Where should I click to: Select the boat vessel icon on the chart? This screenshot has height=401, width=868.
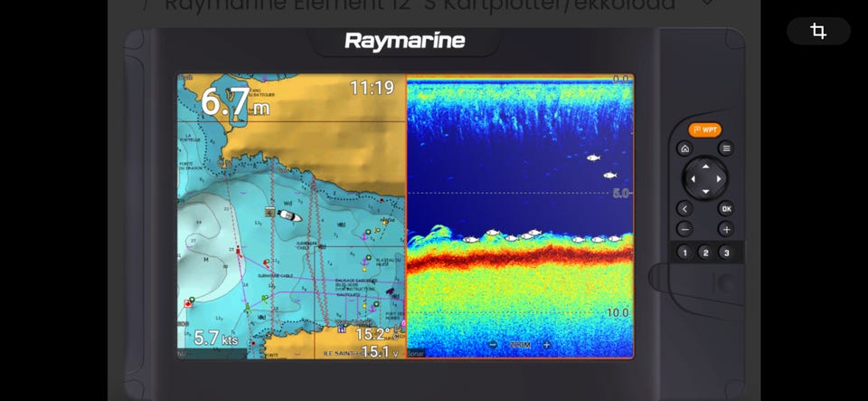[289, 216]
